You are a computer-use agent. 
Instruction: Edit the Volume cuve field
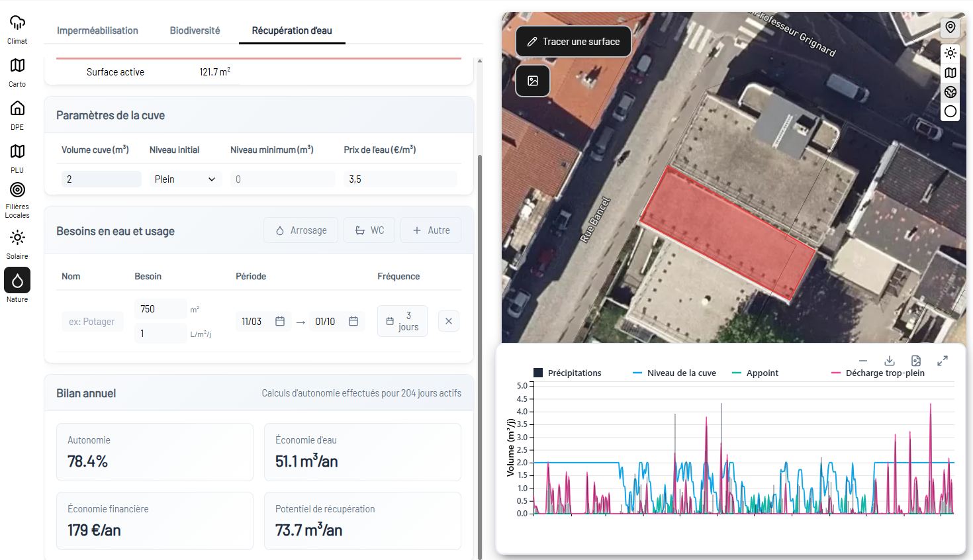click(101, 179)
